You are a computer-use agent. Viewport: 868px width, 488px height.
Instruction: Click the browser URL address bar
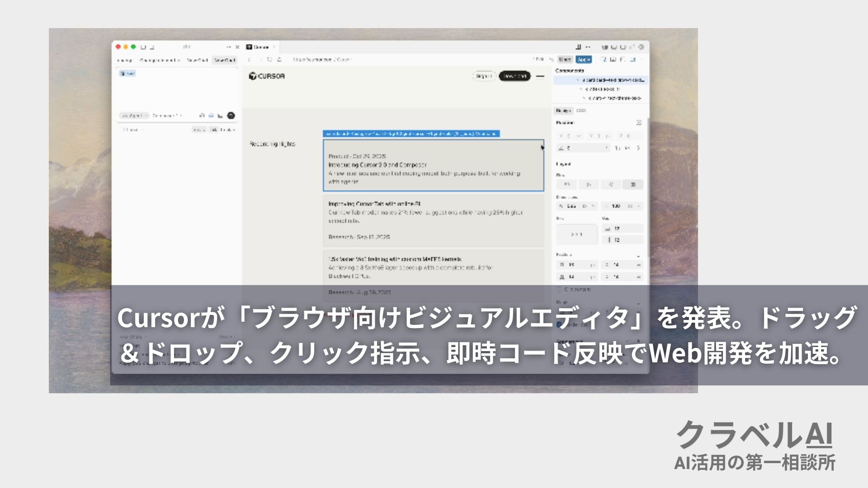pos(325,59)
